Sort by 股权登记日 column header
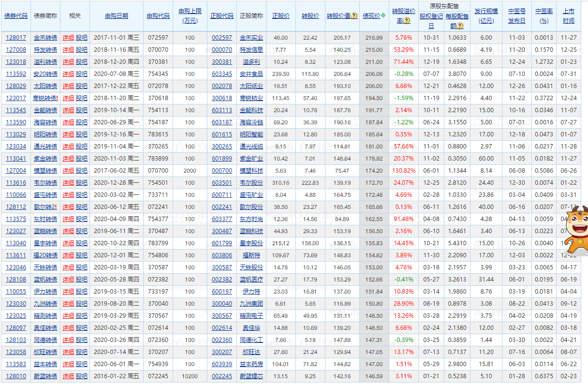588x384 pixels. click(x=431, y=20)
